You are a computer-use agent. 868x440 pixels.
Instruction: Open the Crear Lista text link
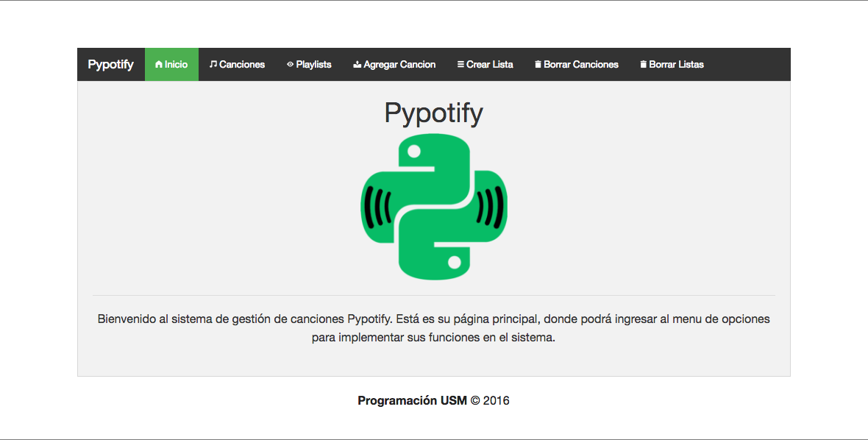click(490, 65)
